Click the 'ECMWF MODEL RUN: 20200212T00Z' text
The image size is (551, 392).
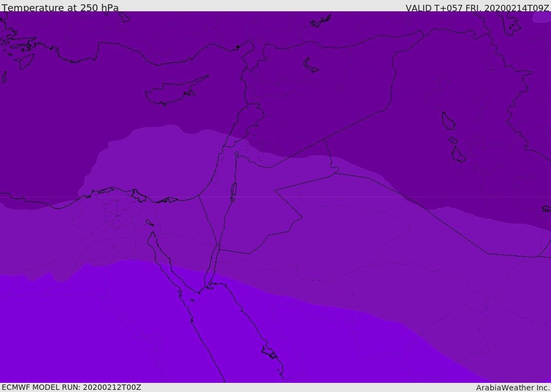tap(72, 387)
